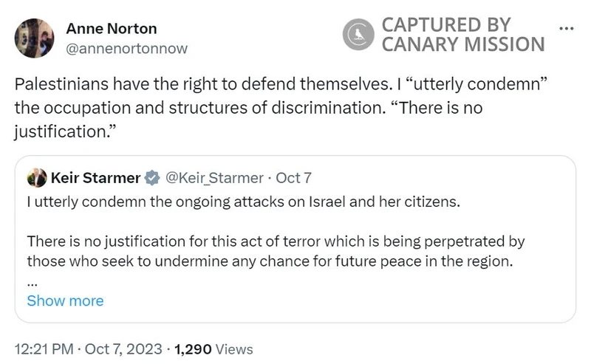The image size is (591, 364).
Task: Open the quoted tweet card's empty area
Action: click(369, 299)
